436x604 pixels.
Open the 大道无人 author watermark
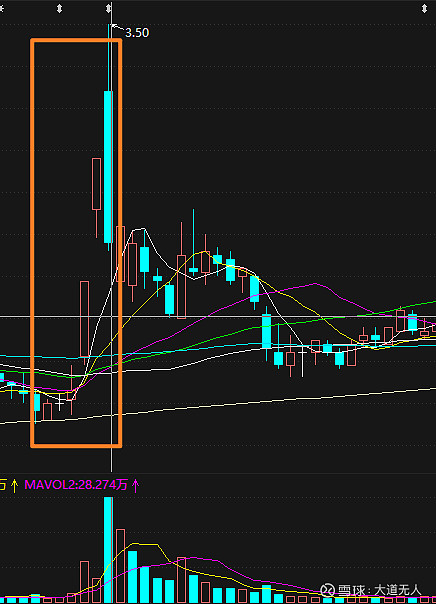click(398, 590)
